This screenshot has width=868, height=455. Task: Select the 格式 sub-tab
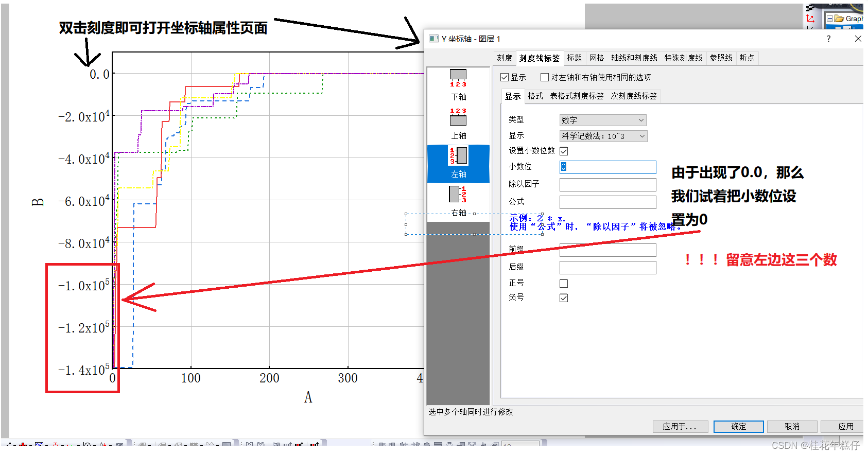(x=535, y=96)
